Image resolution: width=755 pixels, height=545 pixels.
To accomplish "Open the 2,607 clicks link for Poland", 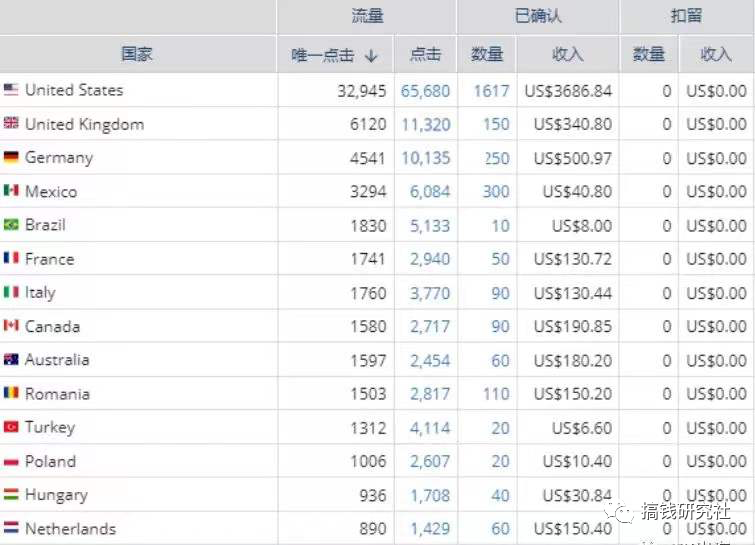I will 430,462.
